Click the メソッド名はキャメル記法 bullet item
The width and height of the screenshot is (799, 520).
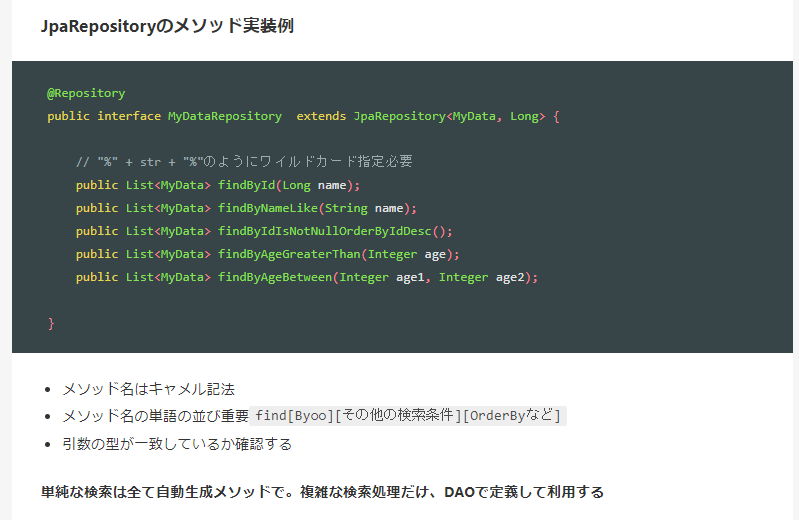coord(148,389)
